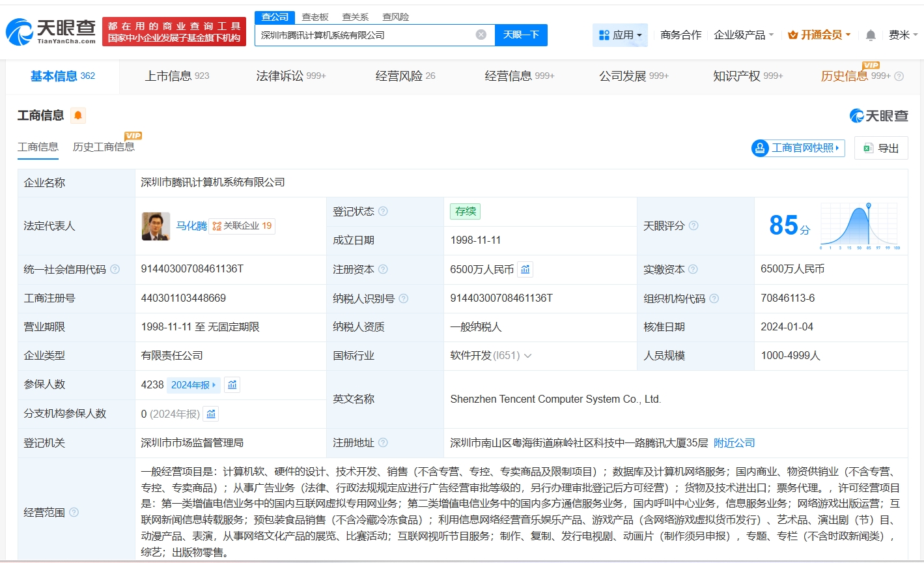Switch to the 法律诉讼 tab
Image resolution: width=924 pixels, height=563 pixels.
click(x=290, y=76)
